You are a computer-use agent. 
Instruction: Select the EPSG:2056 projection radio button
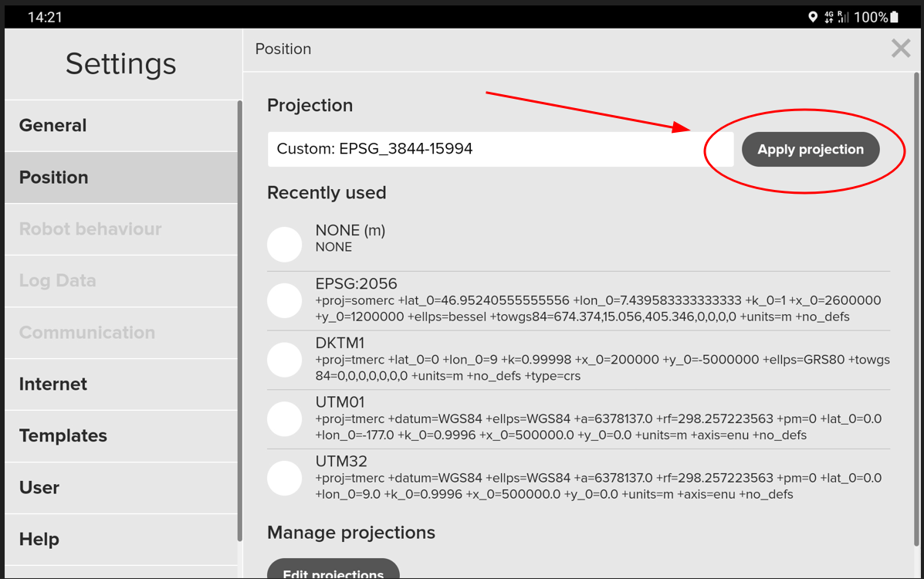pos(284,300)
